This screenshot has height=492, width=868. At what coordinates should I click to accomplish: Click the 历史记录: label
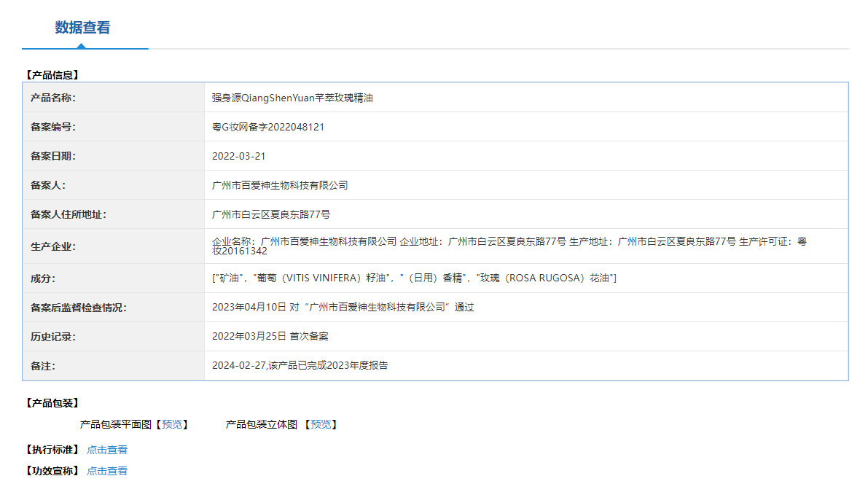53,337
